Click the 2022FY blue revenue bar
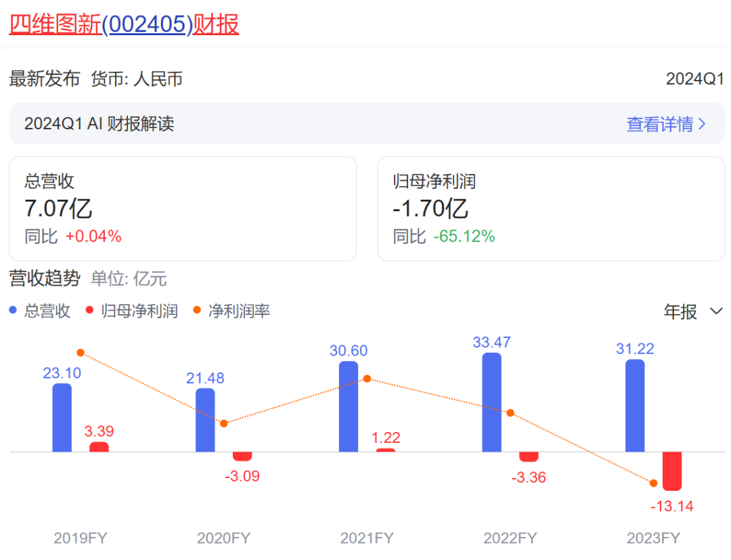The height and width of the screenshot is (560, 731). pyautogui.click(x=491, y=402)
